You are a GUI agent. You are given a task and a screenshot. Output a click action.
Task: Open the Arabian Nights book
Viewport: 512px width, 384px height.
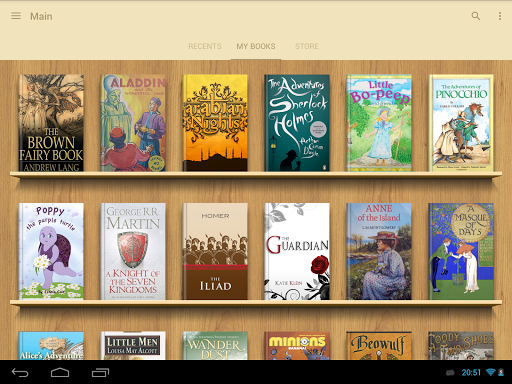pyautogui.click(x=215, y=123)
